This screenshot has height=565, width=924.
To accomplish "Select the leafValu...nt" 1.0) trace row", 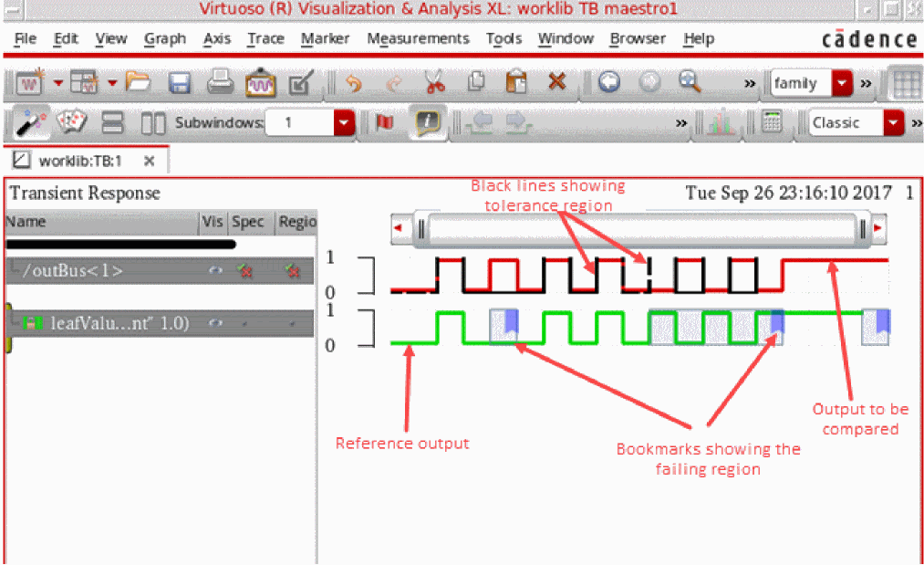I will point(160,323).
